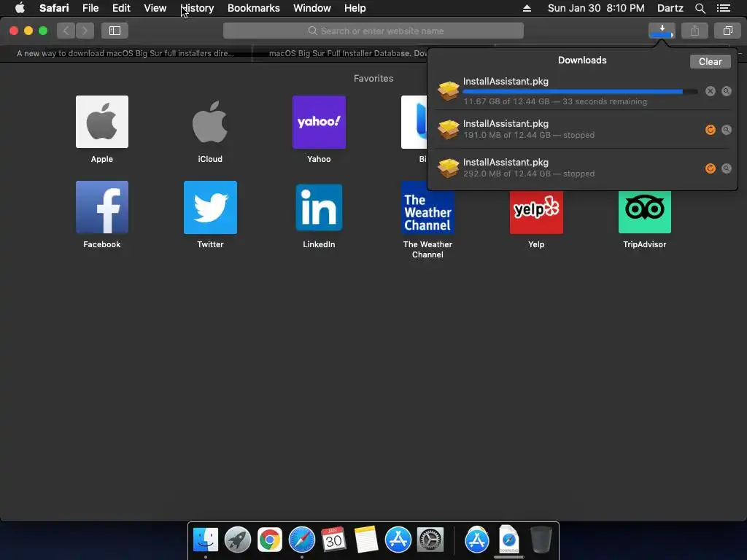
Task: Click the package icon of the 292.0 MB download
Action: pyautogui.click(x=449, y=168)
